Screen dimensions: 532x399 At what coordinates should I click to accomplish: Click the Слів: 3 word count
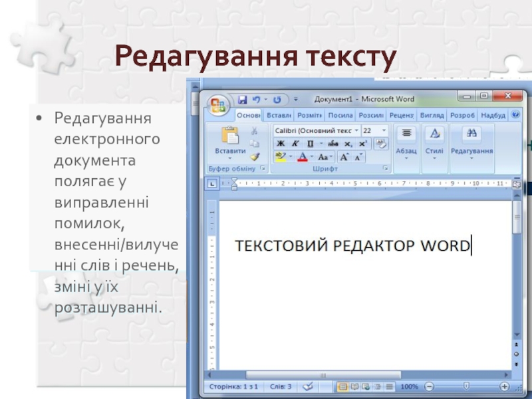point(281,386)
